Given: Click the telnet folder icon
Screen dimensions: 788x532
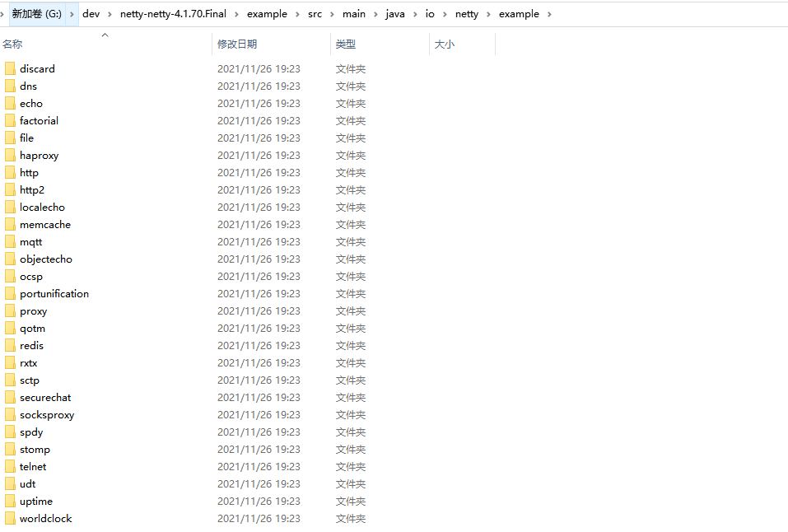Looking at the screenshot, I should (10, 467).
